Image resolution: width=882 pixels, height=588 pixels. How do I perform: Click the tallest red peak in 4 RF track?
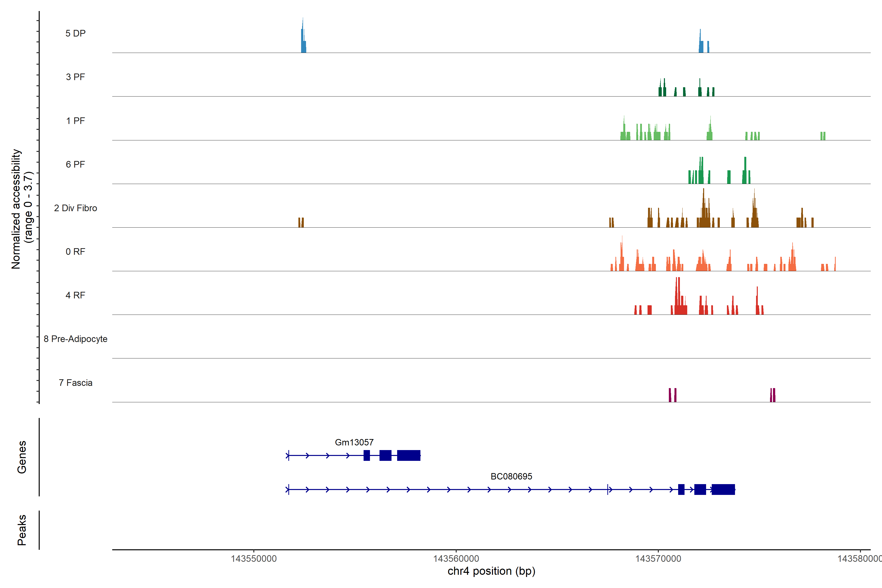click(678, 296)
